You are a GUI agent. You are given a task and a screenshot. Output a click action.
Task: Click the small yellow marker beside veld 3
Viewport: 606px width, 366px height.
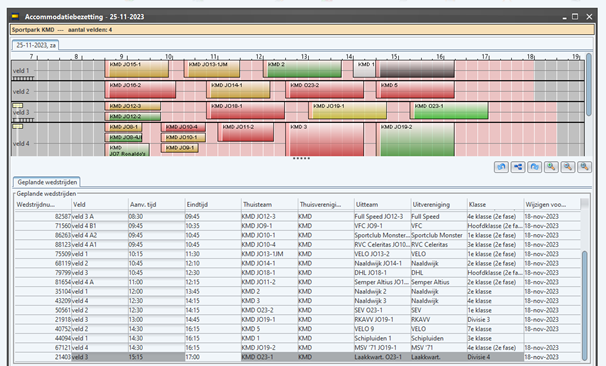(x=18, y=106)
